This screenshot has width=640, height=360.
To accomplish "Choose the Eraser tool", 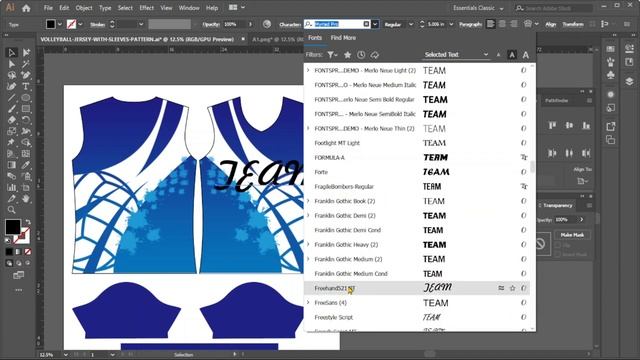I will [x=11, y=120].
